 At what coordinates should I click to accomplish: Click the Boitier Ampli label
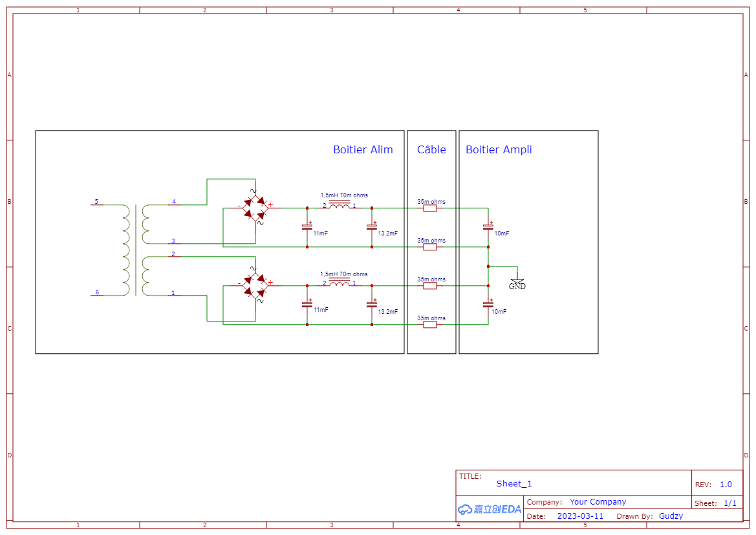(499, 149)
